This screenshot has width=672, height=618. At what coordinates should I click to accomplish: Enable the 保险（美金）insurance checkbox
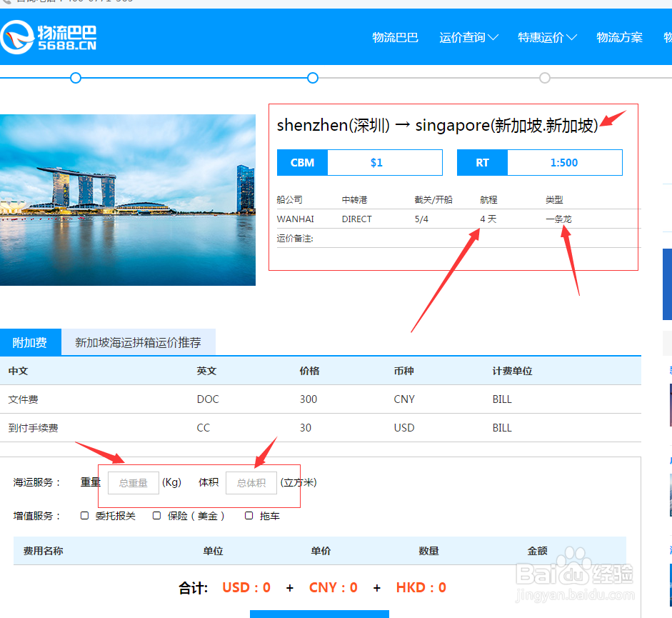pos(156,515)
